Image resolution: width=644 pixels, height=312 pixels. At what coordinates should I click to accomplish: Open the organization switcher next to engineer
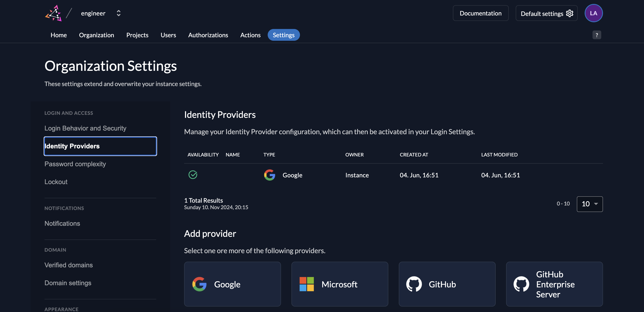click(118, 13)
